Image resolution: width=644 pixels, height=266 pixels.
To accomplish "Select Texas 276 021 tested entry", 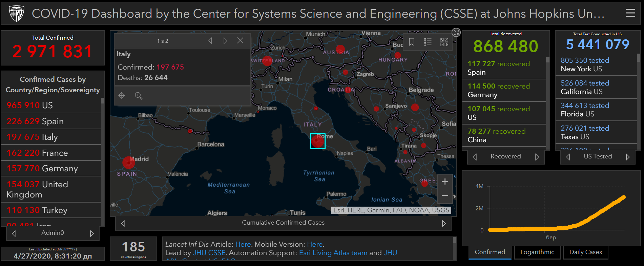I will pyautogui.click(x=596, y=132).
